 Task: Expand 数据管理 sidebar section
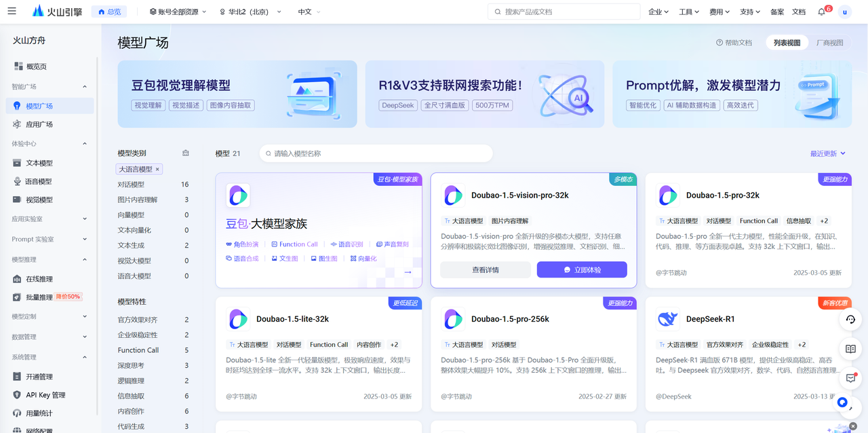coord(85,337)
